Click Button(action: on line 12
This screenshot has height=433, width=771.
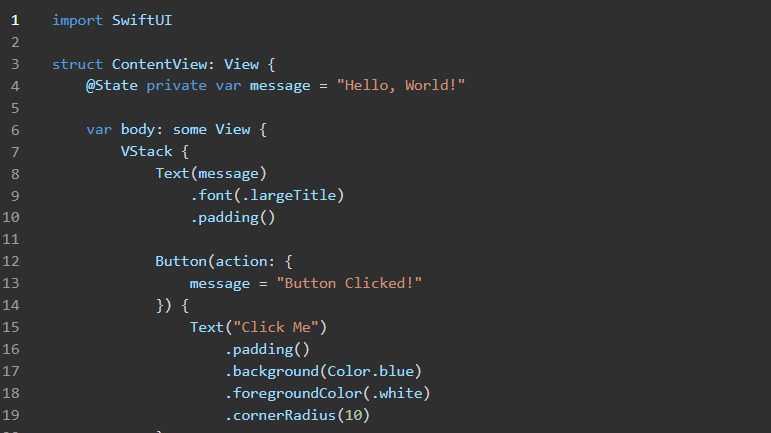(x=215, y=261)
